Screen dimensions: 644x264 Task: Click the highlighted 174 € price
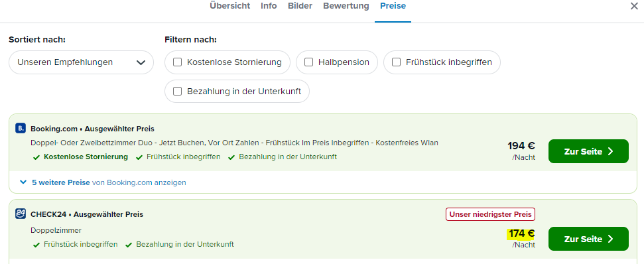coord(521,234)
